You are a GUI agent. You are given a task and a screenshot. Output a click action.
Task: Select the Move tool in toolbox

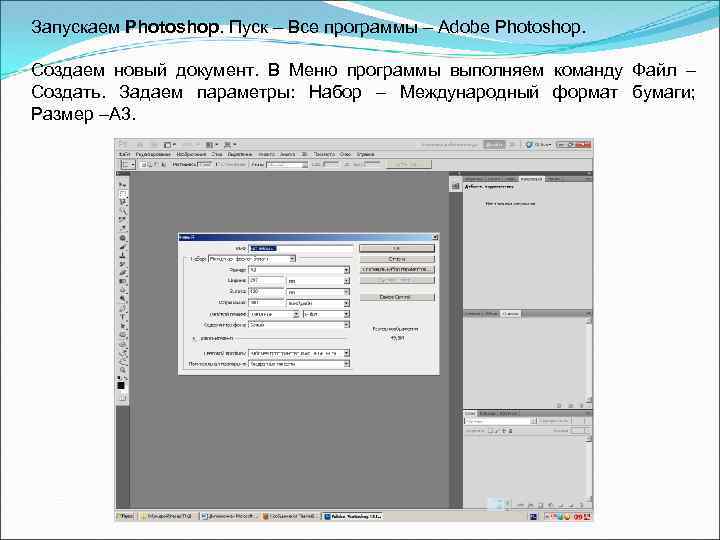[122, 184]
